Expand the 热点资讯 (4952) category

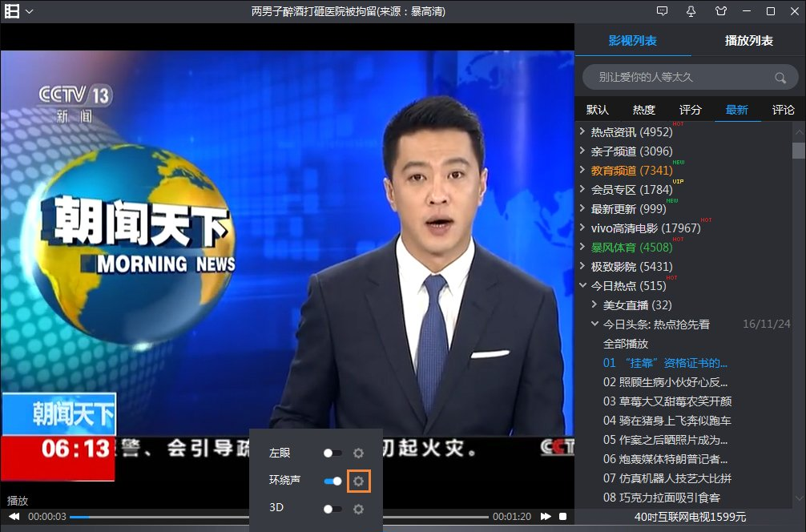(583, 132)
